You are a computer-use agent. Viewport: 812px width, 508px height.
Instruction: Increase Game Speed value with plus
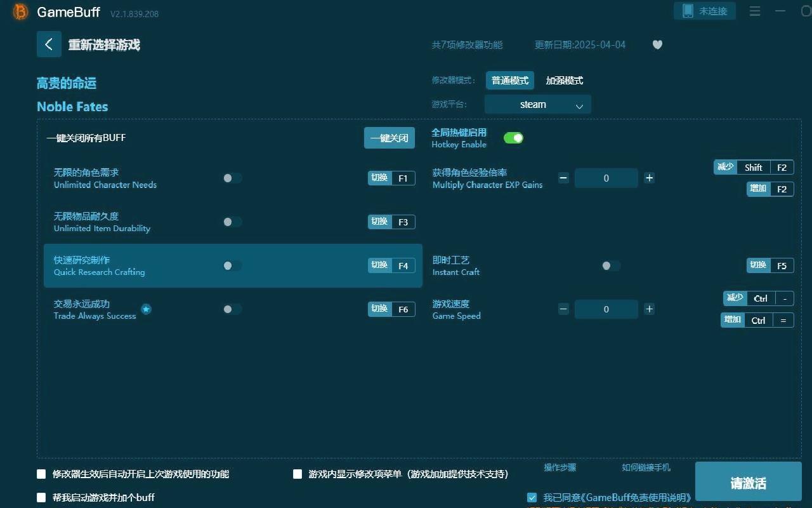point(649,309)
